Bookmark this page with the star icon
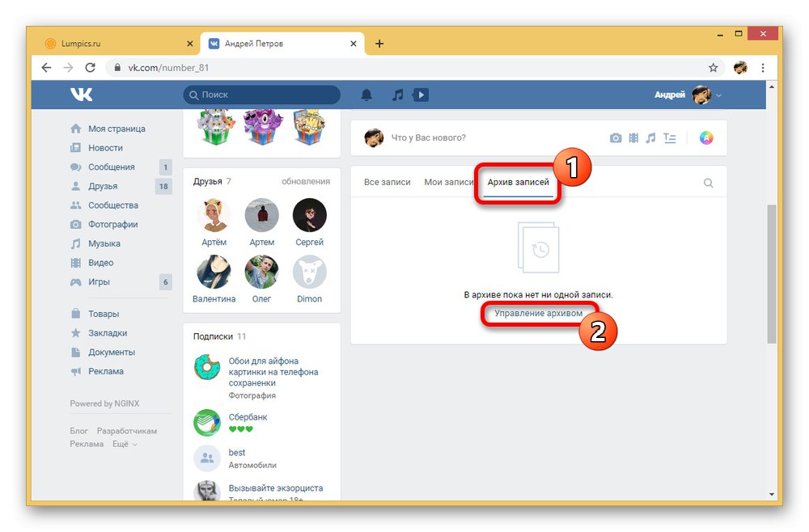Image resolution: width=809 pixels, height=532 pixels. pos(713,68)
